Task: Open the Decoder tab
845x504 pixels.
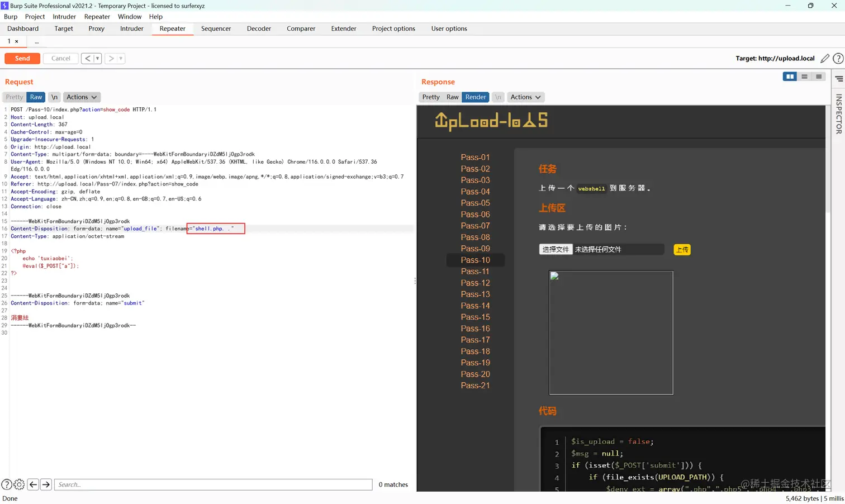Action: pos(259,28)
